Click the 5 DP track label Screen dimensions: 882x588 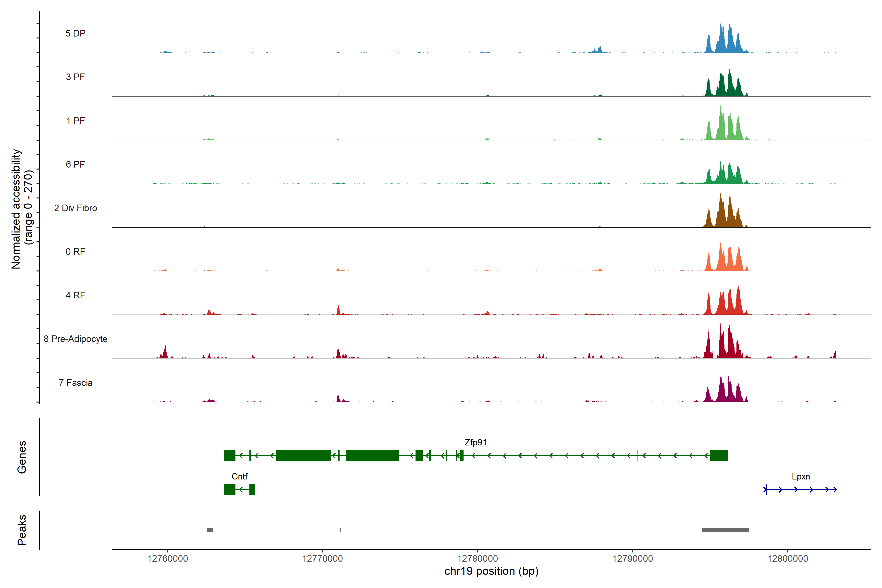[75, 33]
